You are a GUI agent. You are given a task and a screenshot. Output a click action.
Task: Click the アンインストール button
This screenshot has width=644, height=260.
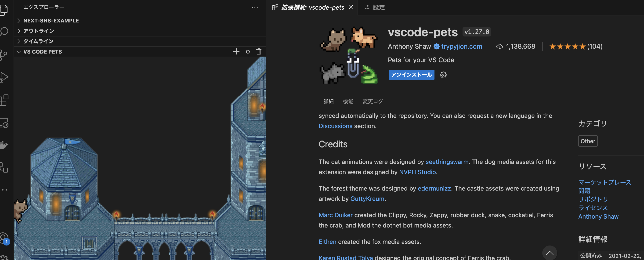click(x=411, y=75)
